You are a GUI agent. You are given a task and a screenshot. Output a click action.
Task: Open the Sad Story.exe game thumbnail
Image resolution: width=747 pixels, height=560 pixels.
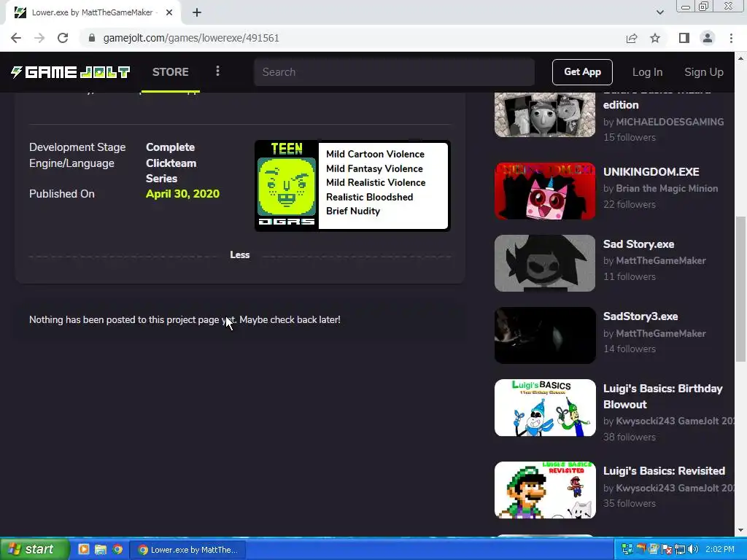[x=545, y=262]
